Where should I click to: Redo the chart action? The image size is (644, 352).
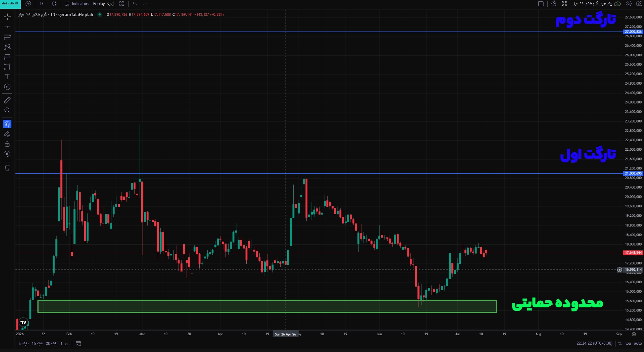145,4
